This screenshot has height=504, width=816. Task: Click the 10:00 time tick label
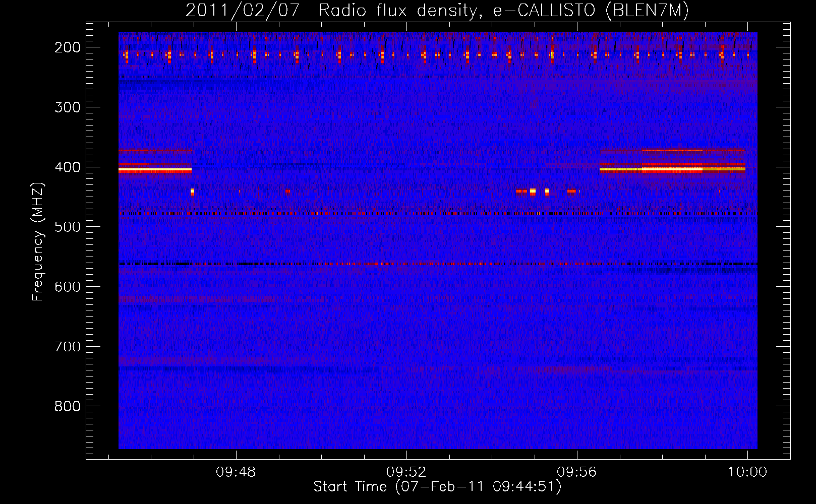point(747,472)
